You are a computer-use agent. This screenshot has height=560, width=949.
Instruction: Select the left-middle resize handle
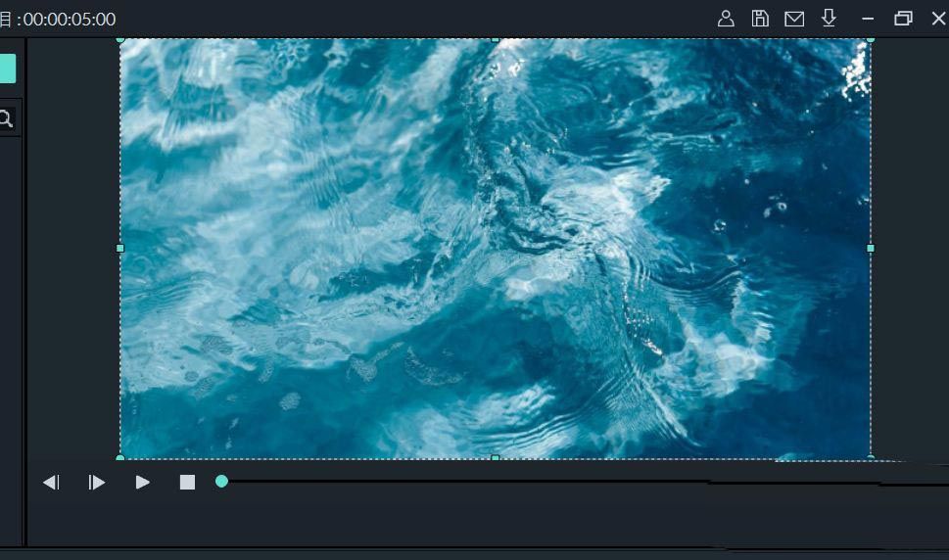(120, 249)
